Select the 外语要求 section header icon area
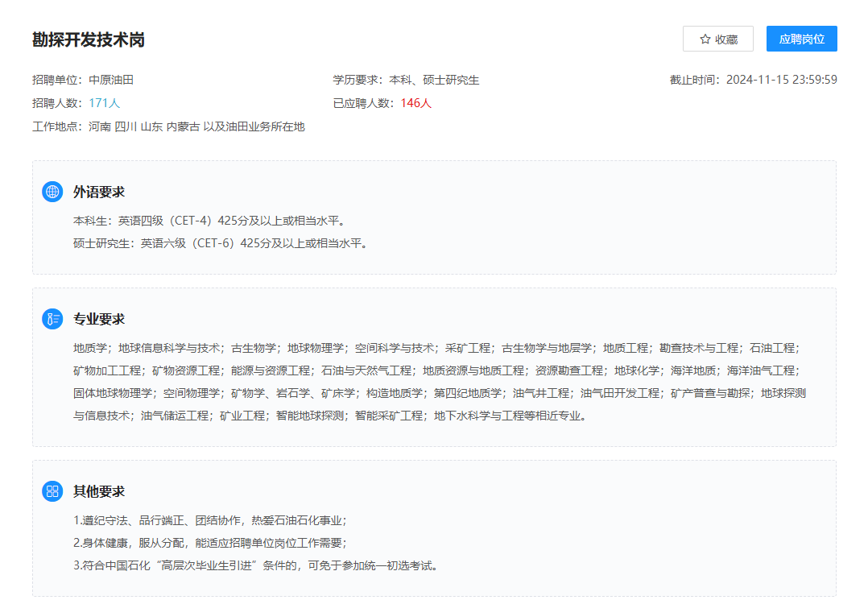868x600 pixels. (x=52, y=192)
